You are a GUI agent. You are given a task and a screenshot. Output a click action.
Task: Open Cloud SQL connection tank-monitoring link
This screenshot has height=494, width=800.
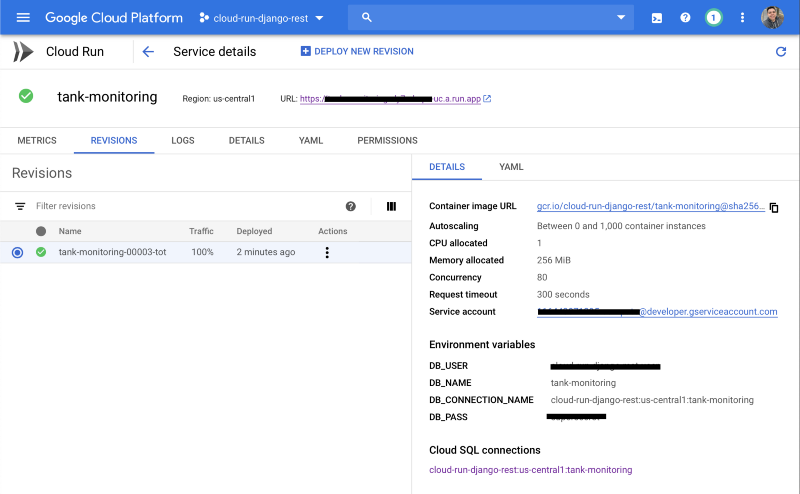tap(531, 470)
